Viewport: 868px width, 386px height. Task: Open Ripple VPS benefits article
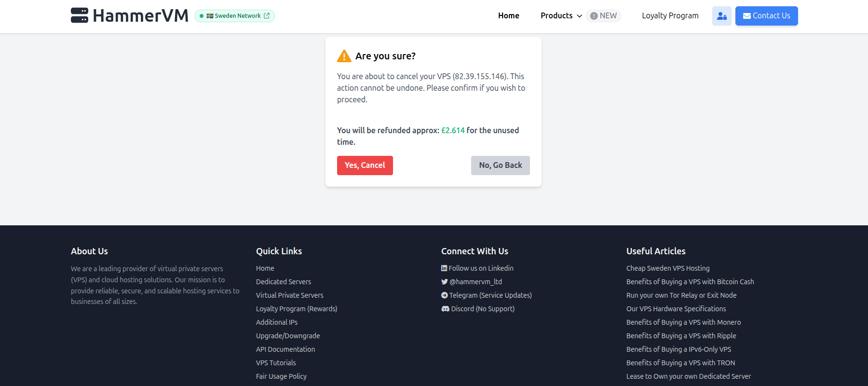click(681, 336)
